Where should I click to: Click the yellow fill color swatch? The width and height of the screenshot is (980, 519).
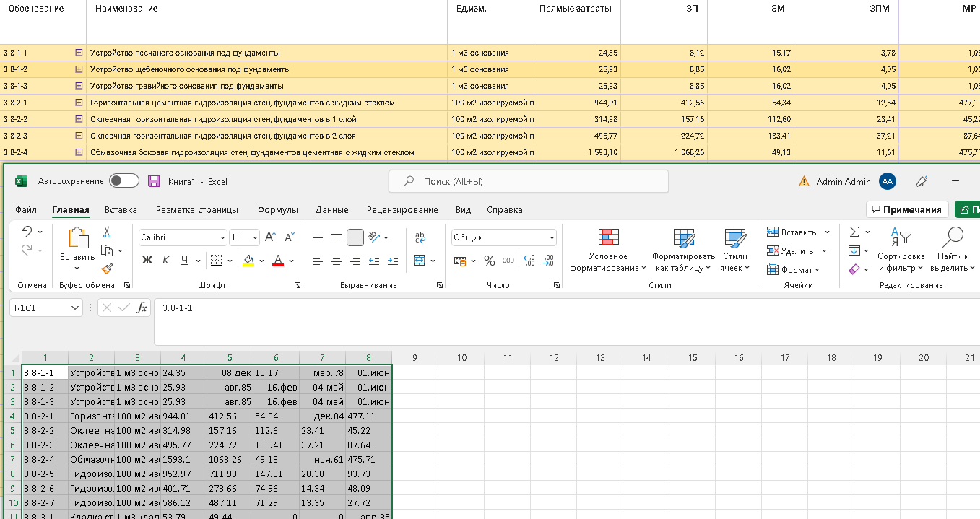click(x=248, y=261)
